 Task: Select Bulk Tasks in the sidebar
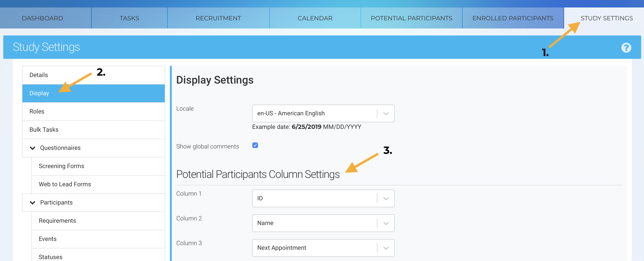[x=44, y=130]
